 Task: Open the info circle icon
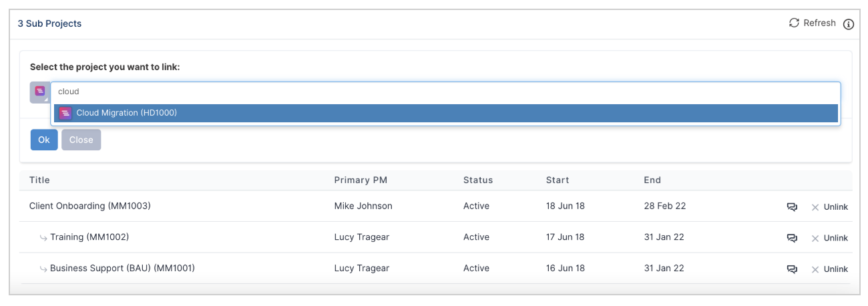point(849,24)
